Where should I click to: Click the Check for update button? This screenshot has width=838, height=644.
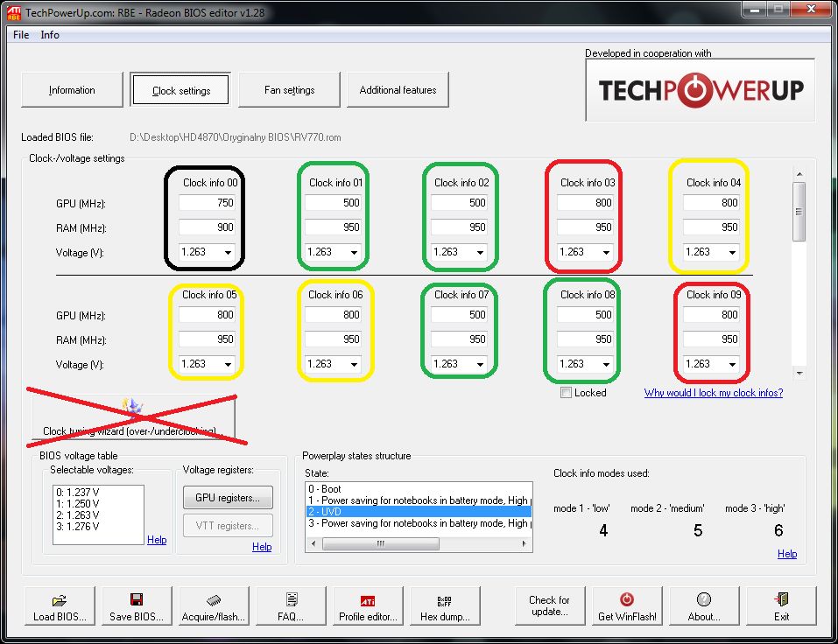coord(549,605)
